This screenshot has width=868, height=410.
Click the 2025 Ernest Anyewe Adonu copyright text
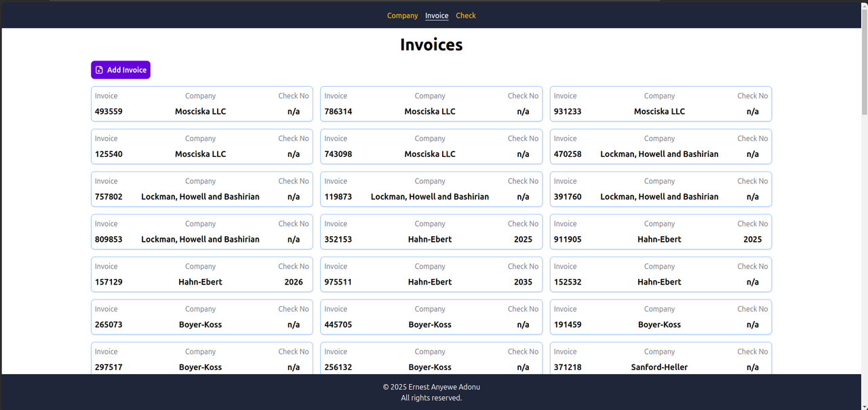point(431,387)
